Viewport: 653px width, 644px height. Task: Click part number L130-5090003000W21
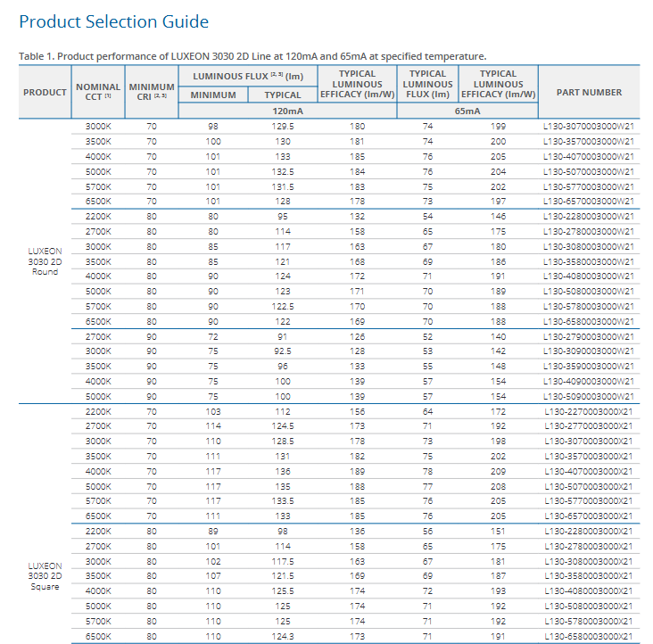coord(589,396)
